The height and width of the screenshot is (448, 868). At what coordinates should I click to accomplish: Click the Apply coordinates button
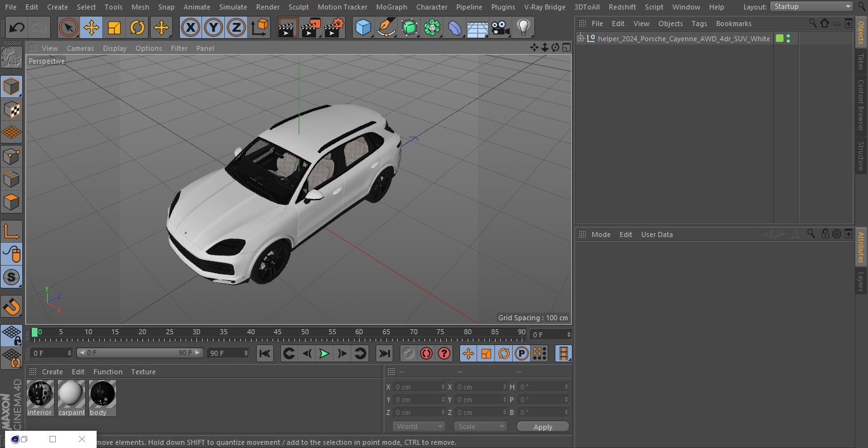pos(543,427)
